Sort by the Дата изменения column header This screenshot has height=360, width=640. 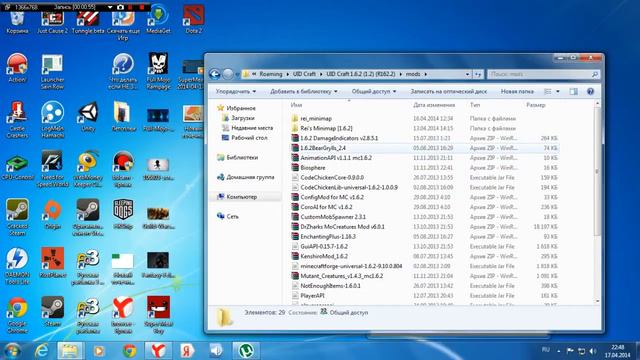click(x=433, y=105)
